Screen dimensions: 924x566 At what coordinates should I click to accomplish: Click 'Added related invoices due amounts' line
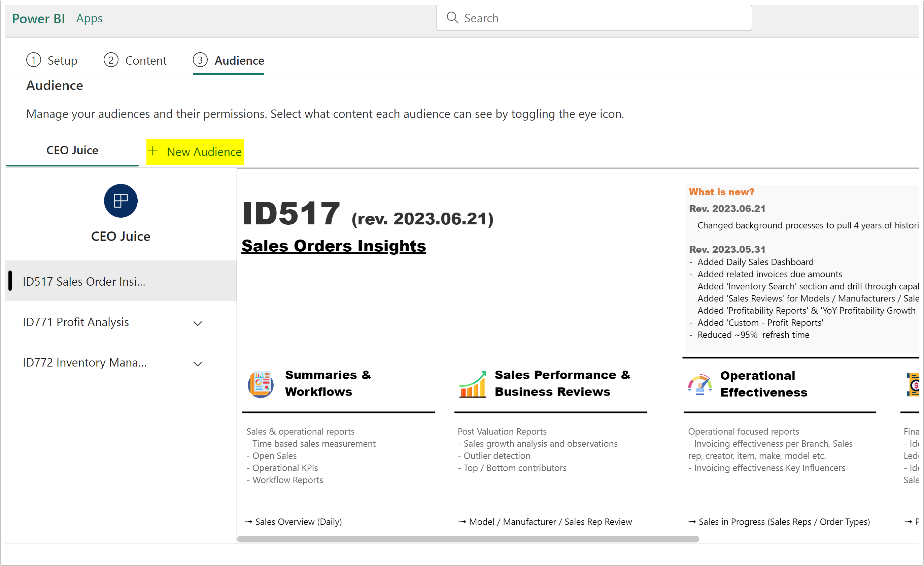click(770, 274)
